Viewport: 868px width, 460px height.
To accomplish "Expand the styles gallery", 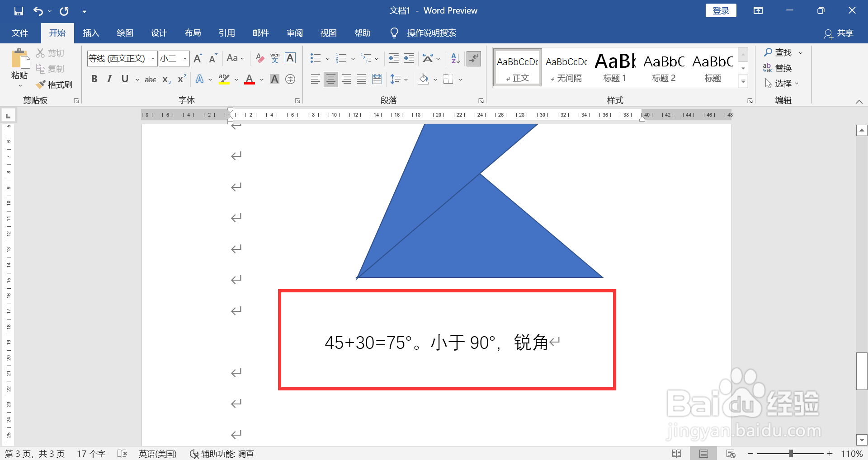I will coord(743,81).
